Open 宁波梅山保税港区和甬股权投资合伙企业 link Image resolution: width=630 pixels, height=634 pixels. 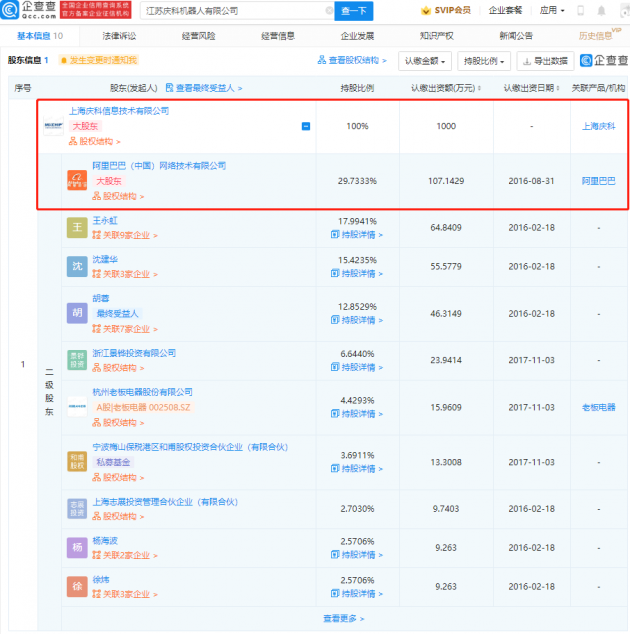click(x=190, y=447)
